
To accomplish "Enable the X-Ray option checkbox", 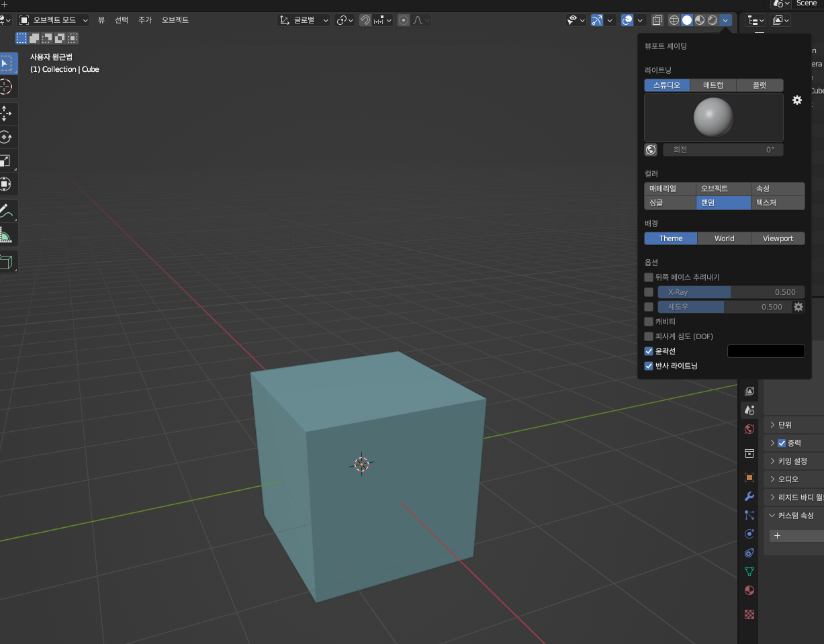I will (x=649, y=292).
